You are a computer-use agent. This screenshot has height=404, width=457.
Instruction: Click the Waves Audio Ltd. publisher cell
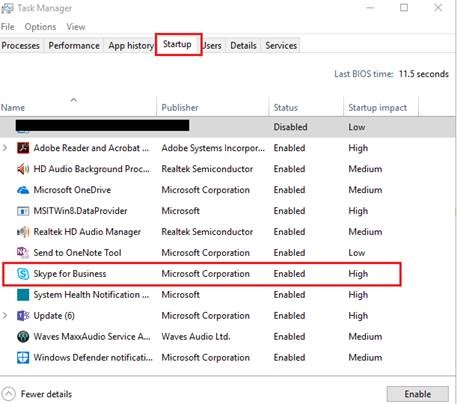[x=196, y=337]
